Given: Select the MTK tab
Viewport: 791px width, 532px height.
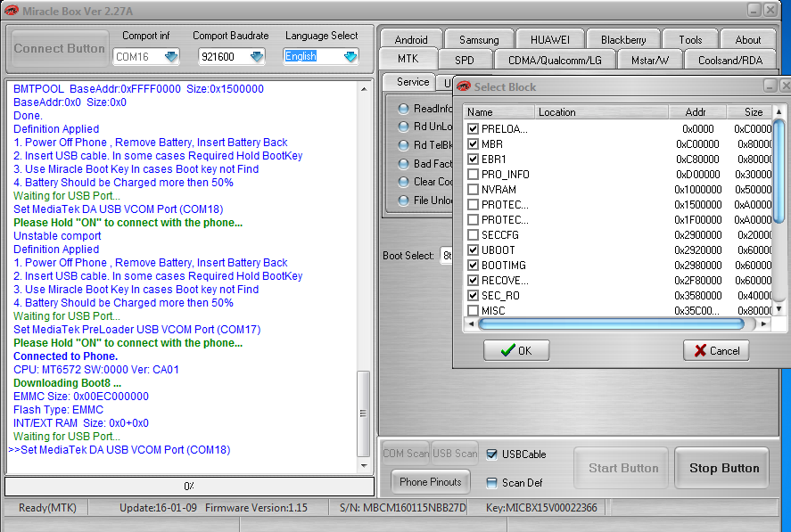Looking at the screenshot, I should coord(408,59).
